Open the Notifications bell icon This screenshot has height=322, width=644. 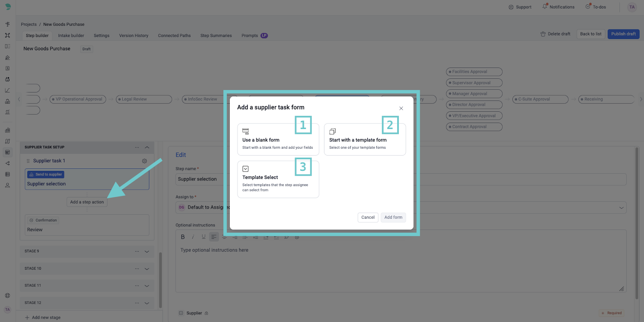click(x=545, y=7)
